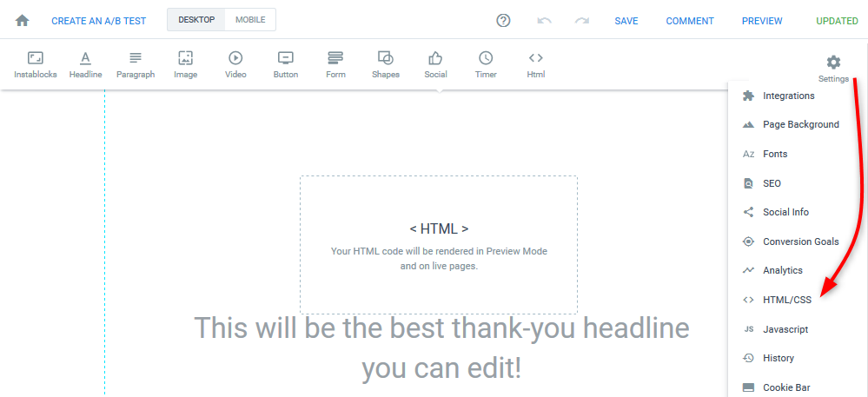This screenshot has width=868, height=397.
Task: Choose the Html element tool
Action: point(536,65)
